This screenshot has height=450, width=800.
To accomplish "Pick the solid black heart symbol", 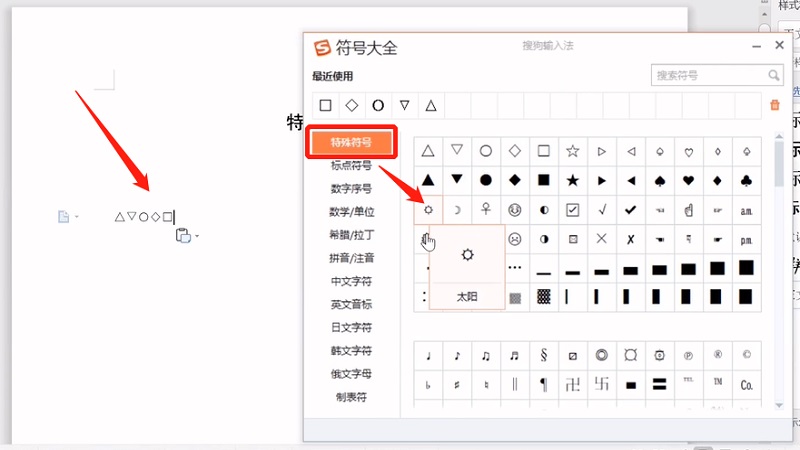I will tap(689, 180).
